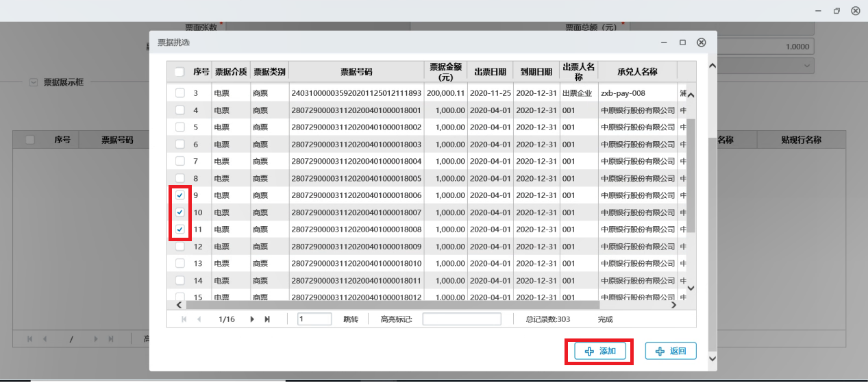Go to previous page in 票据挑选 pager
868x383 pixels.
point(199,319)
